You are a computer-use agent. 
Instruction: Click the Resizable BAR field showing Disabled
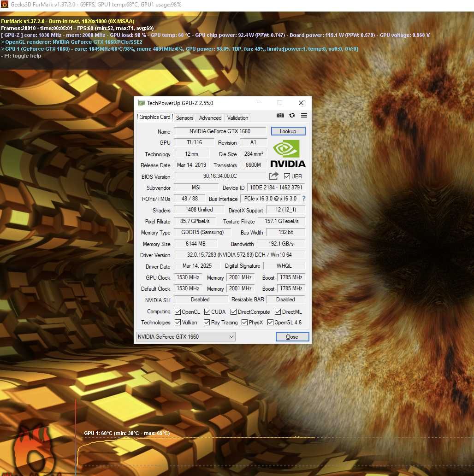pos(285,300)
